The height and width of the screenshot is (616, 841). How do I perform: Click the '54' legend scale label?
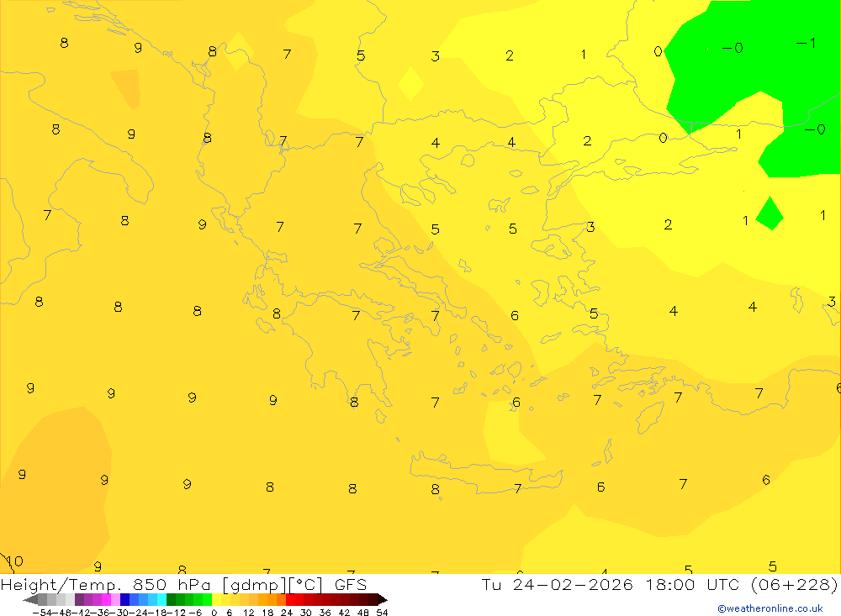click(x=382, y=613)
